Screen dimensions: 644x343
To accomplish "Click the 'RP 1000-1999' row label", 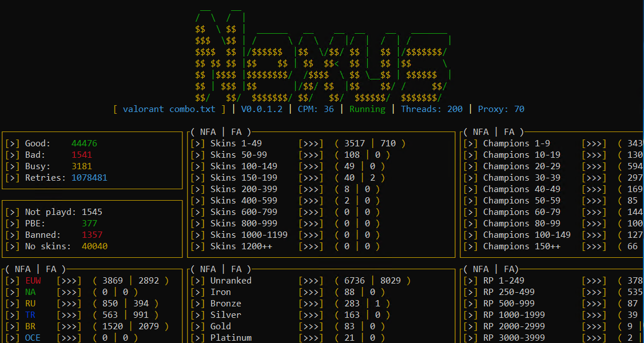I will [x=514, y=315].
